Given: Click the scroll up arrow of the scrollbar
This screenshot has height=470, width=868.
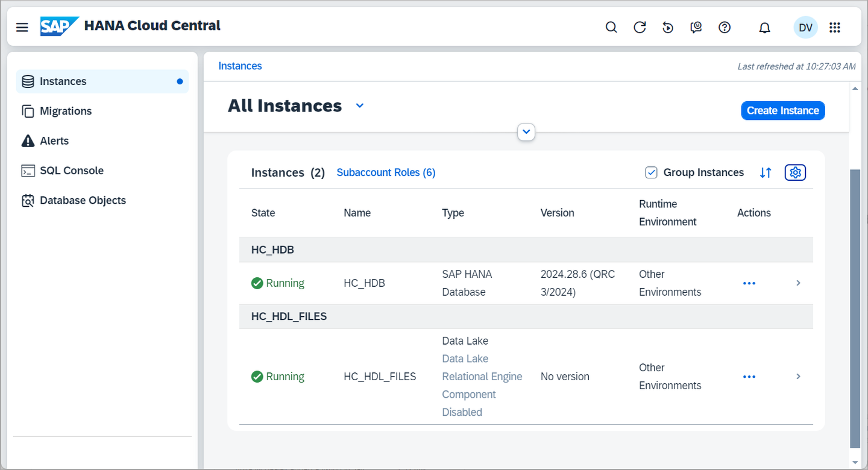Looking at the screenshot, I should pyautogui.click(x=855, y=88).
